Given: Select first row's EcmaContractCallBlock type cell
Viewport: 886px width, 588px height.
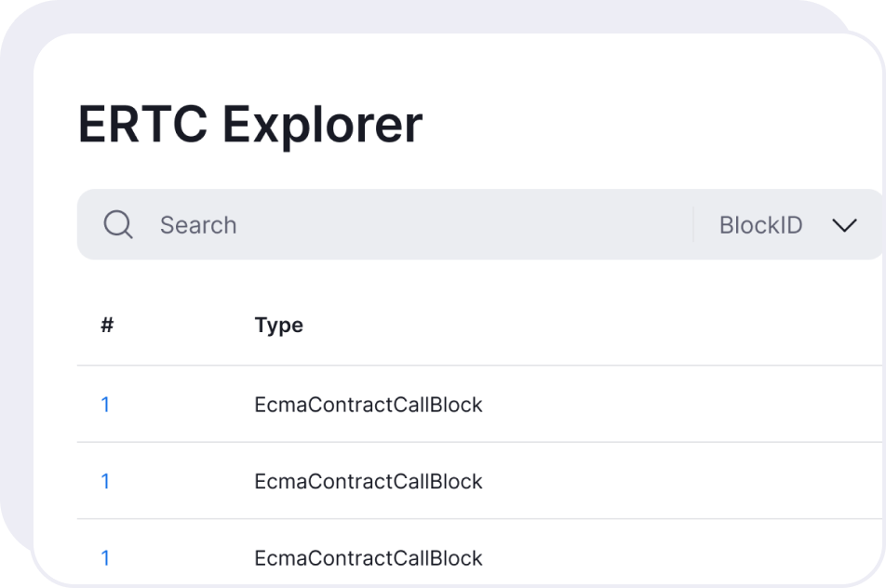Looking at the screenshot, I should tap(369, 405).
